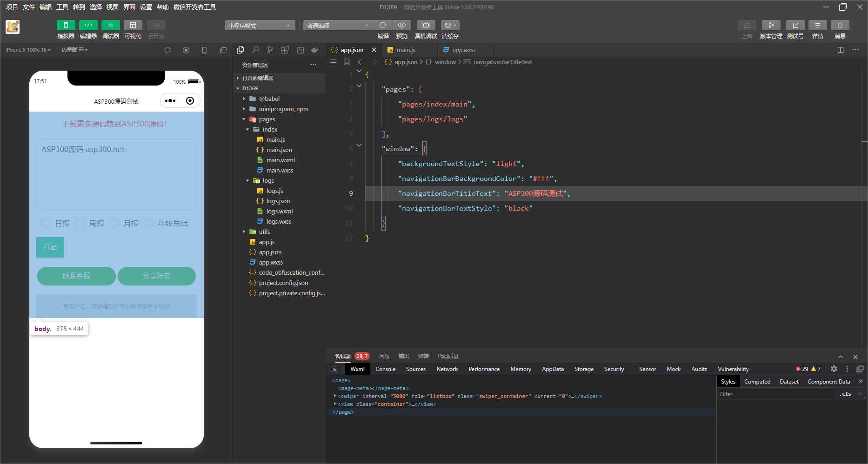The image size is (868, 464).
Task: Open the extensions icon in sidebar
Action: click(x=285, y=50)
